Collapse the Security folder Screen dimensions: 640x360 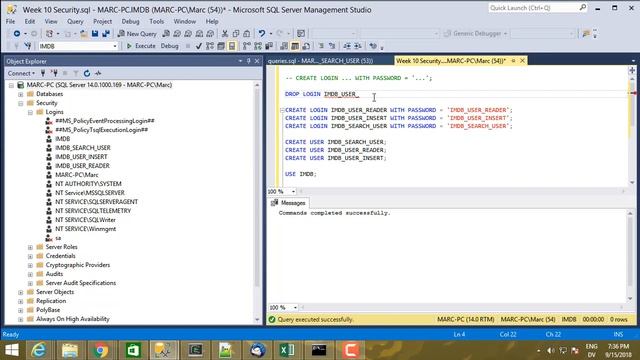(20, 103)
